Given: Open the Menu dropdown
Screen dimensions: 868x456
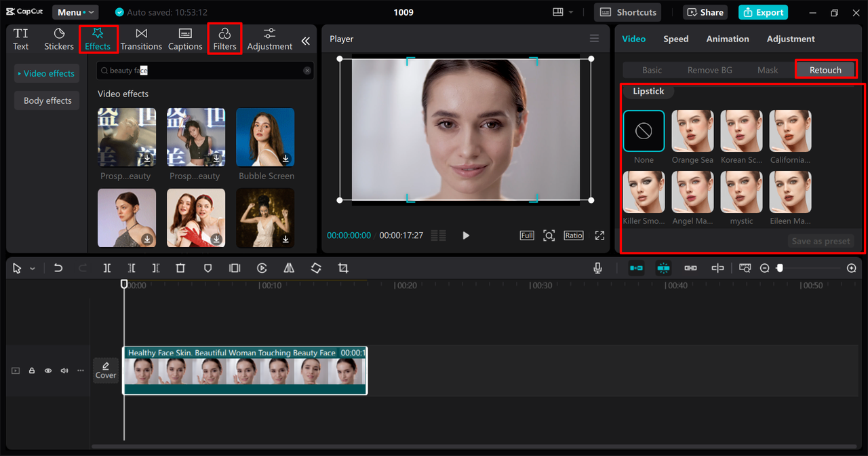Looking at the screenshot, I should (x=75, y=12).
